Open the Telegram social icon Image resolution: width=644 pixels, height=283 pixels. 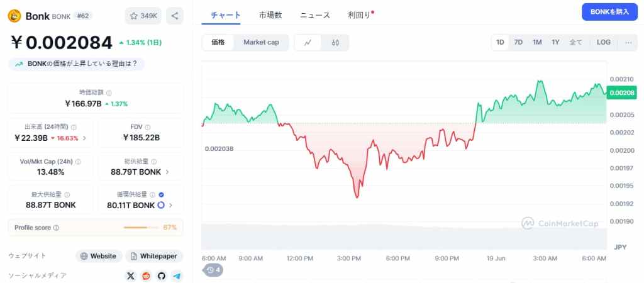click(x=177, y=276)
